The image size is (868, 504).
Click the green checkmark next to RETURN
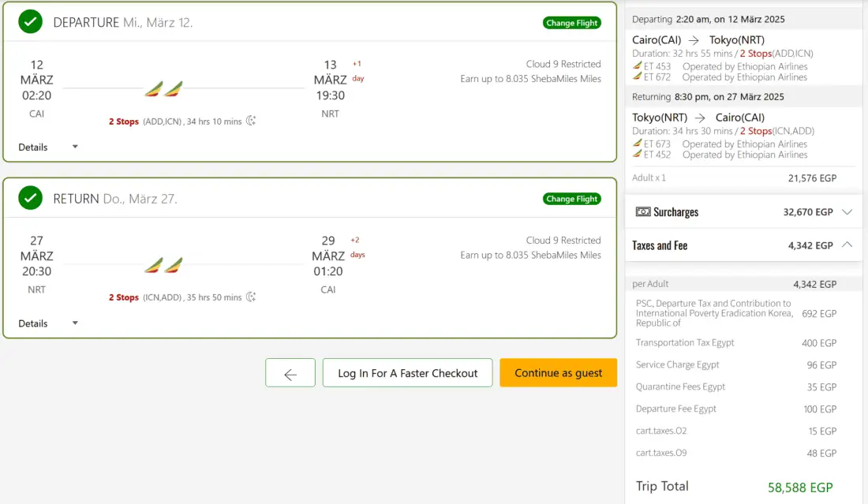pyautogui.click(x=31, y=199)
